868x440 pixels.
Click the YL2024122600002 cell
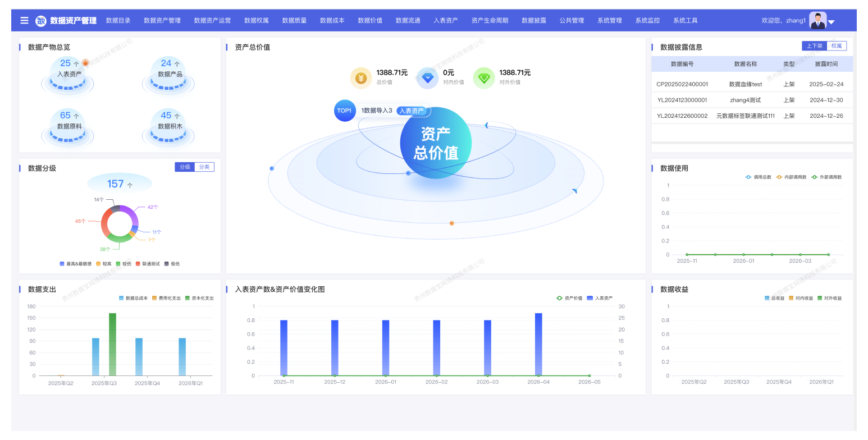pyautogui.click(x=682, y=116)
